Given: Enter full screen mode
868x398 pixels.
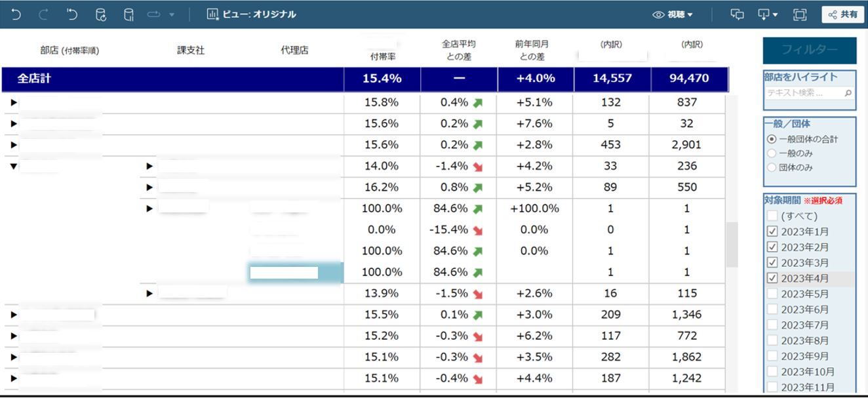Looking at the screenshot, I should 800,14.
